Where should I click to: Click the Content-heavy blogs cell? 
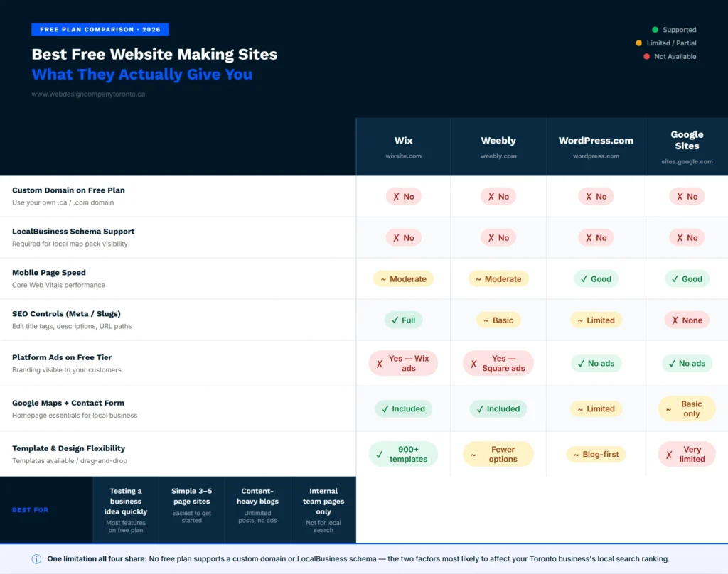click(257, 510)
